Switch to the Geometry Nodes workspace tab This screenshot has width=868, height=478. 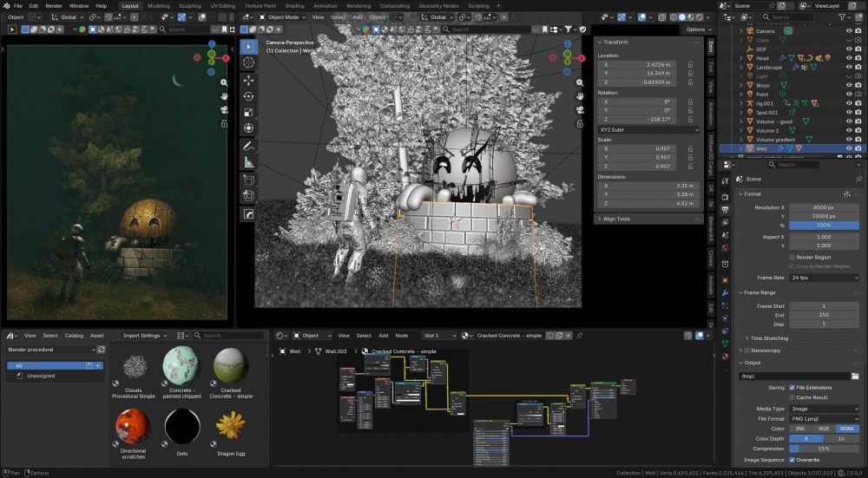(x=438, y=5)
